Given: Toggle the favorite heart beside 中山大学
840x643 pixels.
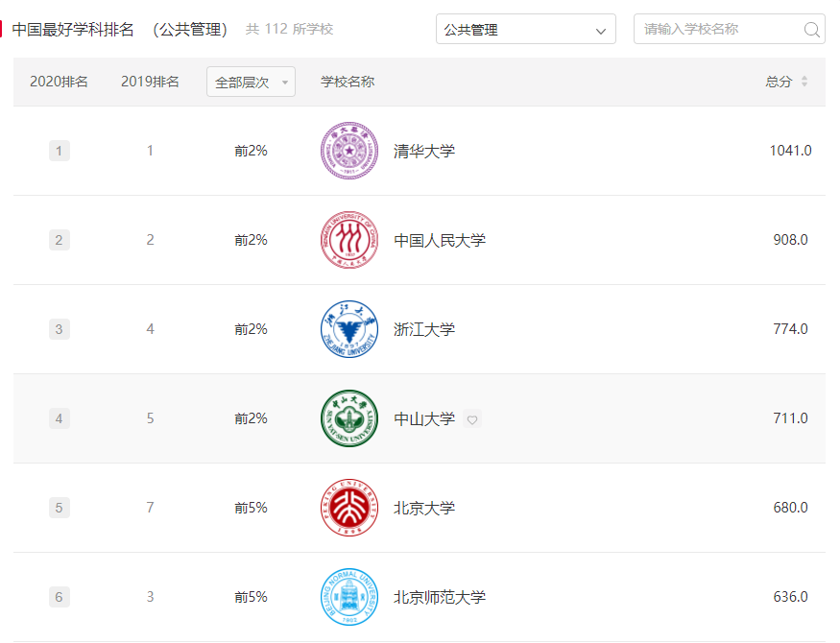Looking at the screenshot, I should pyautogui.click(x=472, y=419).
